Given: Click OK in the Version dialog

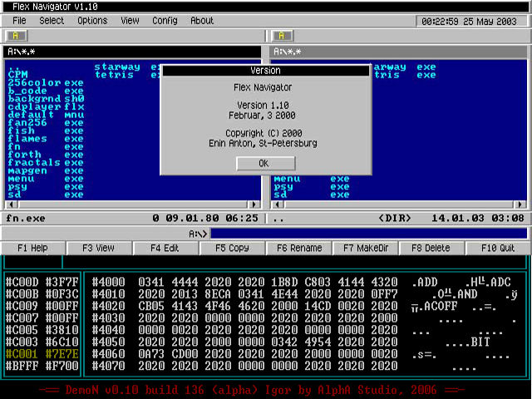Looking at the screenshot, I should click(266, 164).
